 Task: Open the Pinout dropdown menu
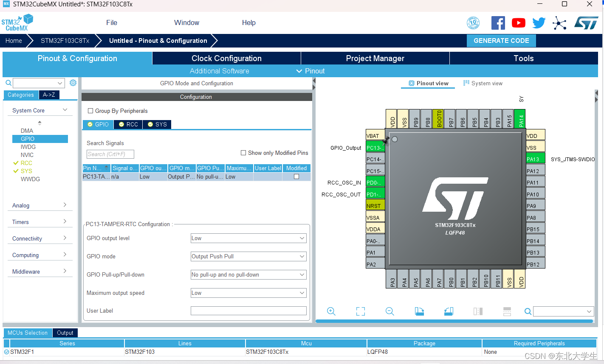click(310, 71)
